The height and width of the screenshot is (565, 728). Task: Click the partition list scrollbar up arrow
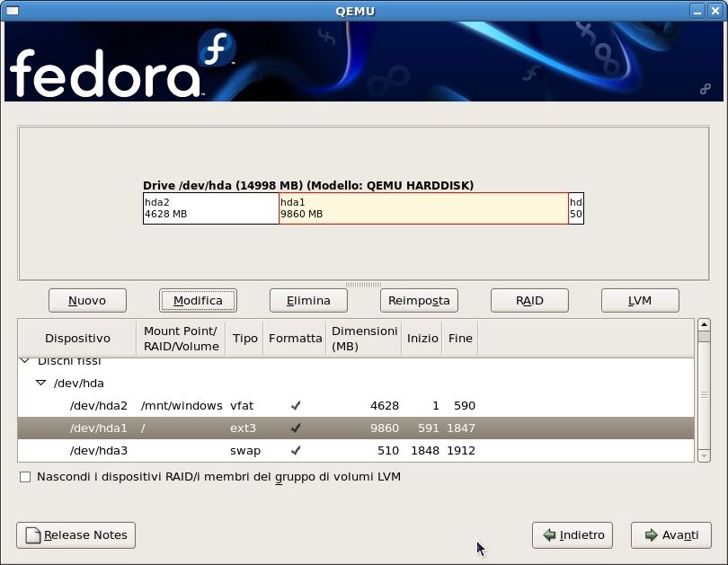coord(704,324)
